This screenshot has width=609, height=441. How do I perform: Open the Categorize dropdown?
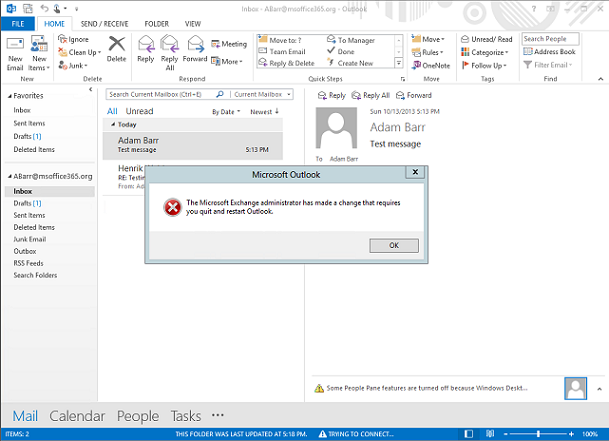tap(484, 52)
